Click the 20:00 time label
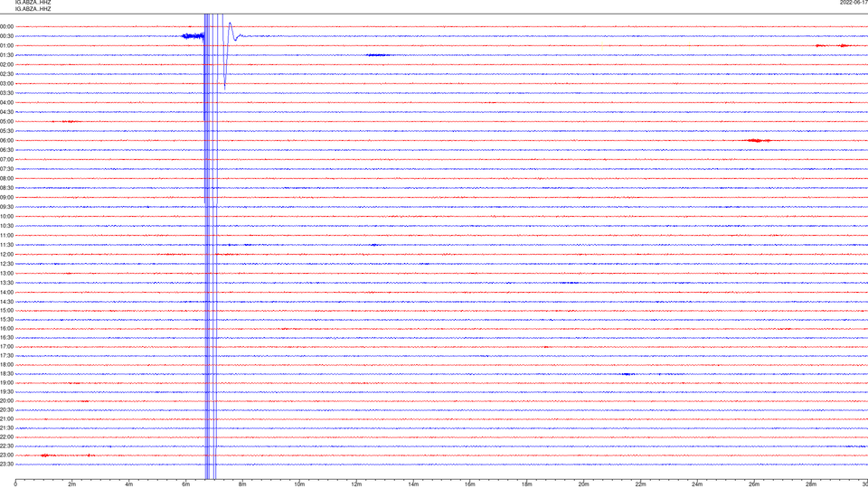 (6, 401)
